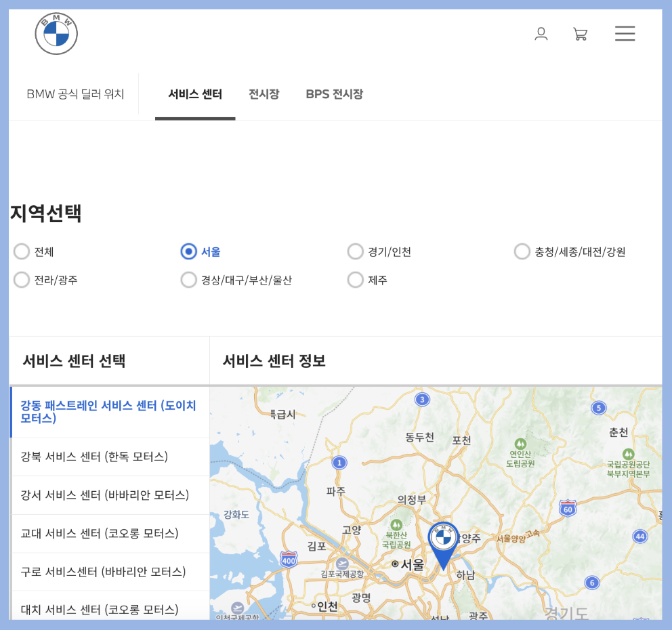Switch to the 전시장 tab
Screen dimensions: 672x630
[264, 94]
